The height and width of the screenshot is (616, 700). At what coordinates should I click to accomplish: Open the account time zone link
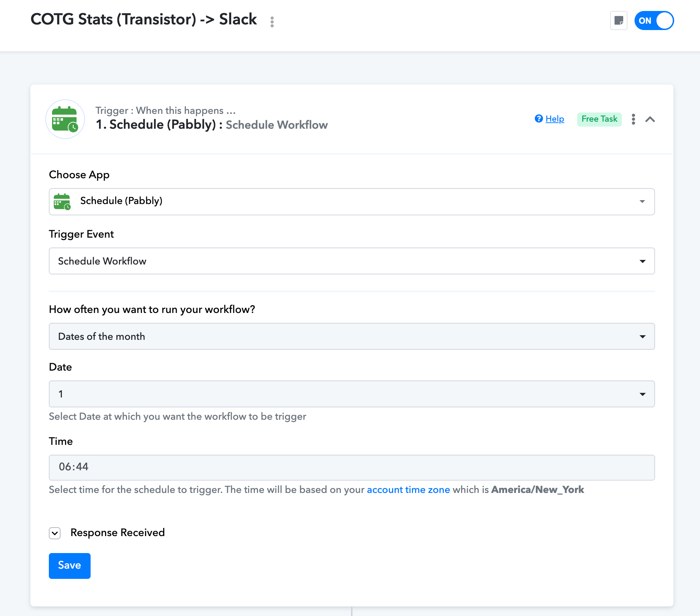pyautogui.click(x=408, y=489)
